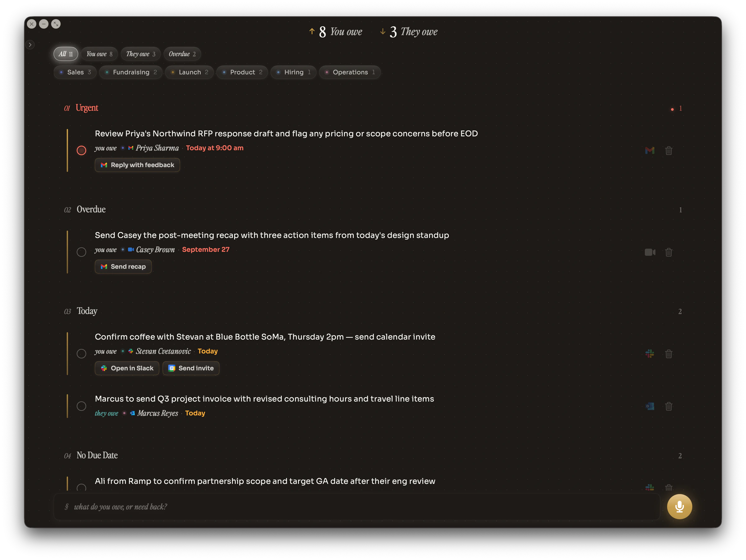Focus the 'what do you owe' input

click(357, 506)
